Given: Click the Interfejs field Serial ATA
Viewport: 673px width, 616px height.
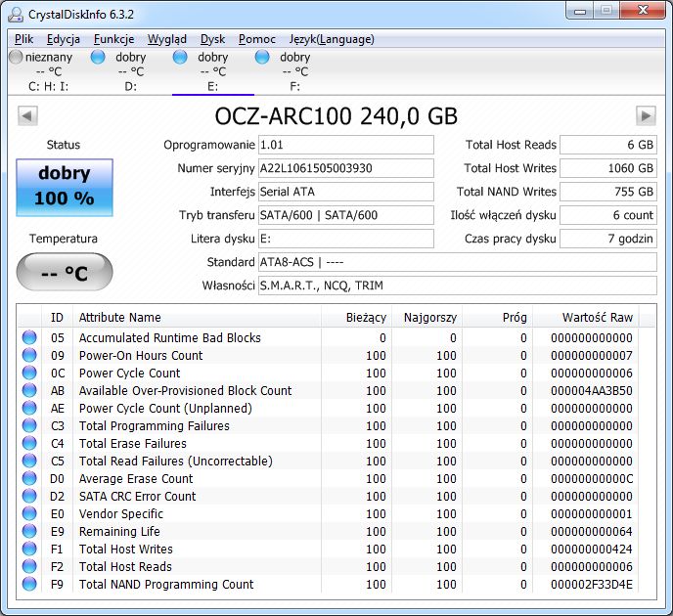Looking at the screenshot, I should pos(346,192).
